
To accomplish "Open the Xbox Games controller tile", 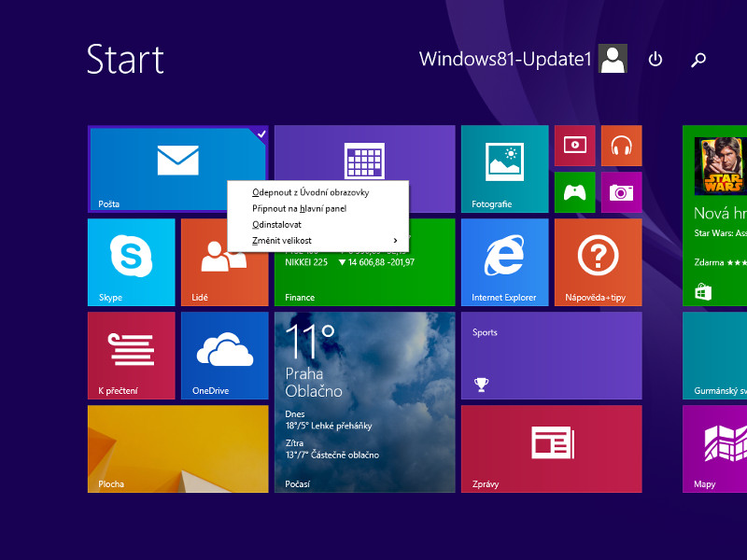I will (x=574, y=192).
